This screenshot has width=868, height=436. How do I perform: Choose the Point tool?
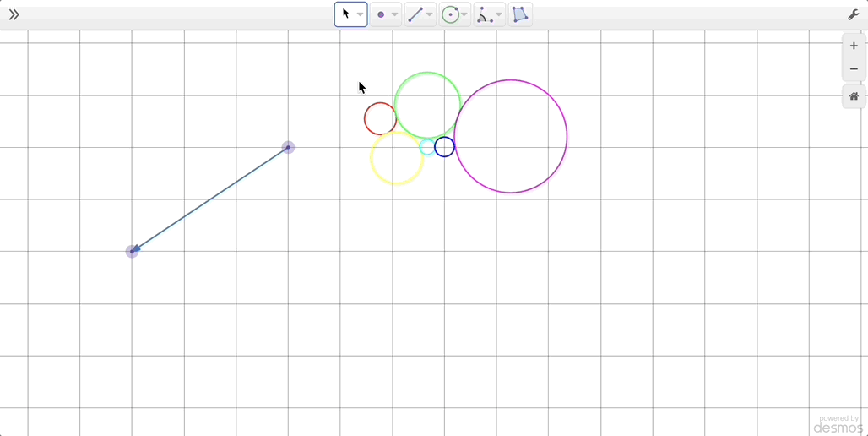[381, 14]
